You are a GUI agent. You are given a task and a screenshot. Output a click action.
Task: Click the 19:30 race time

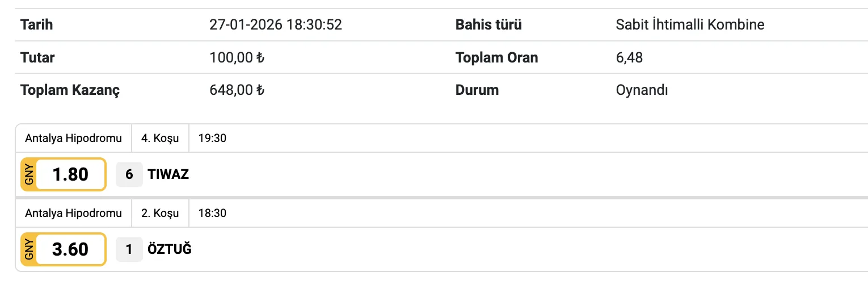(212, 138)
